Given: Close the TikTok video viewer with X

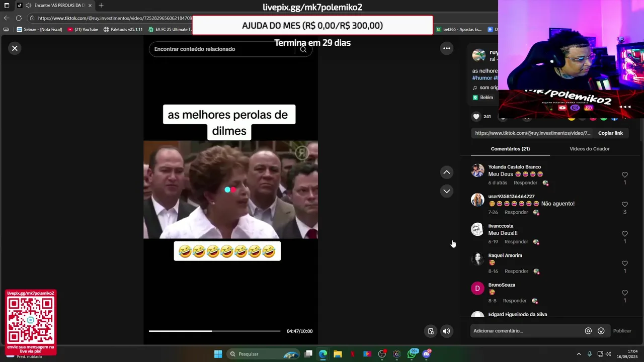Looking at the screenshot, I should coord(15,48).
